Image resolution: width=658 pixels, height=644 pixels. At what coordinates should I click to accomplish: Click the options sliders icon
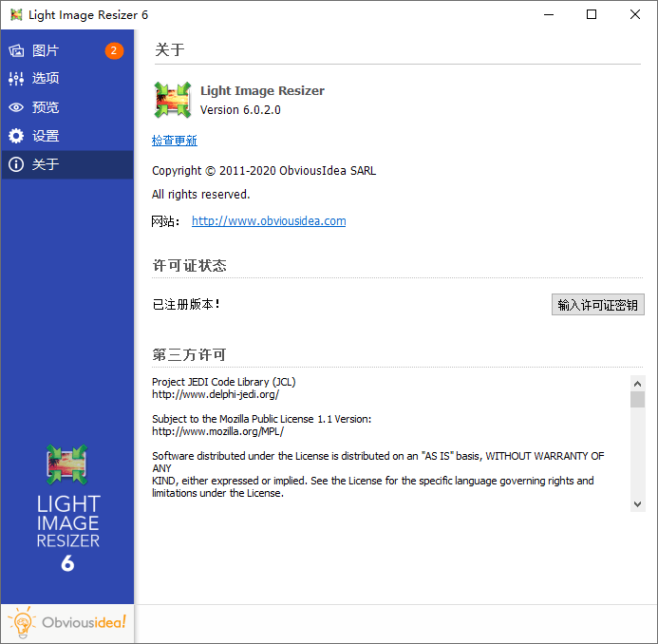click(x=16, y=79)
